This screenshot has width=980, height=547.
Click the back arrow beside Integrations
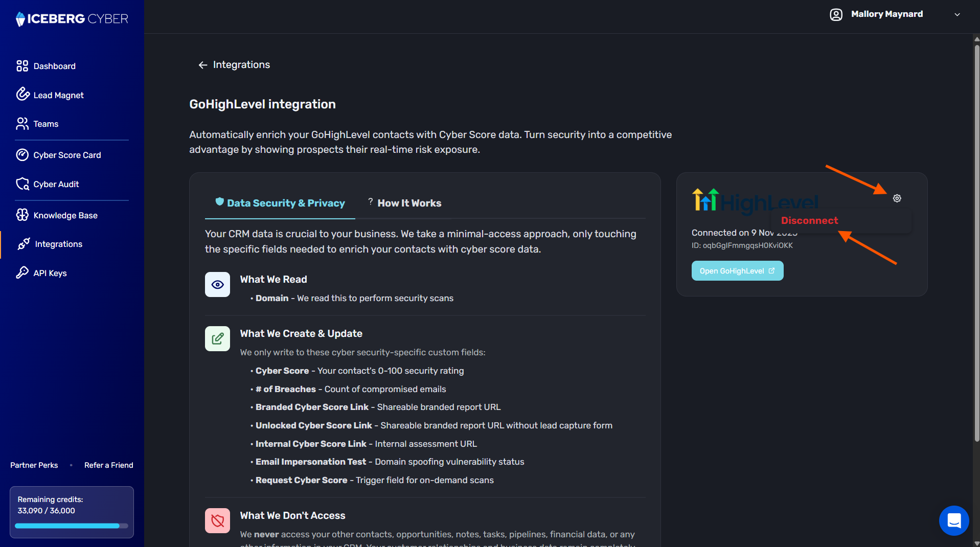(202, 65)
